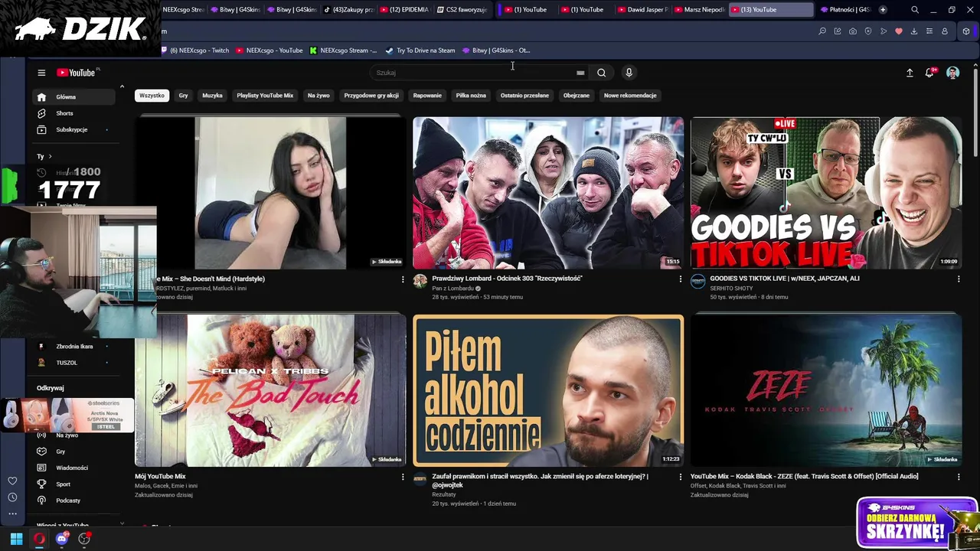Image resolution: width=980 pixels, height=551 pixels.
Task: Open Windows Start menu
Action: 16,539
